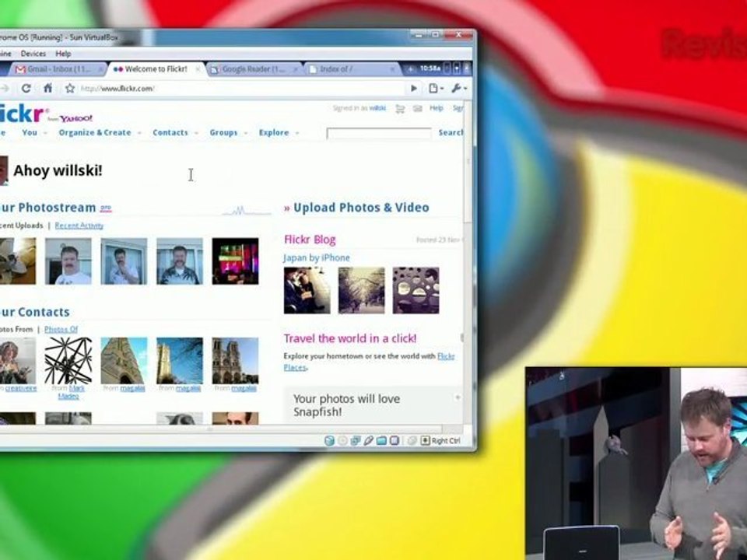Click the Go arrow beside the address bar
The image size is (747, 560).
point(413,88)
